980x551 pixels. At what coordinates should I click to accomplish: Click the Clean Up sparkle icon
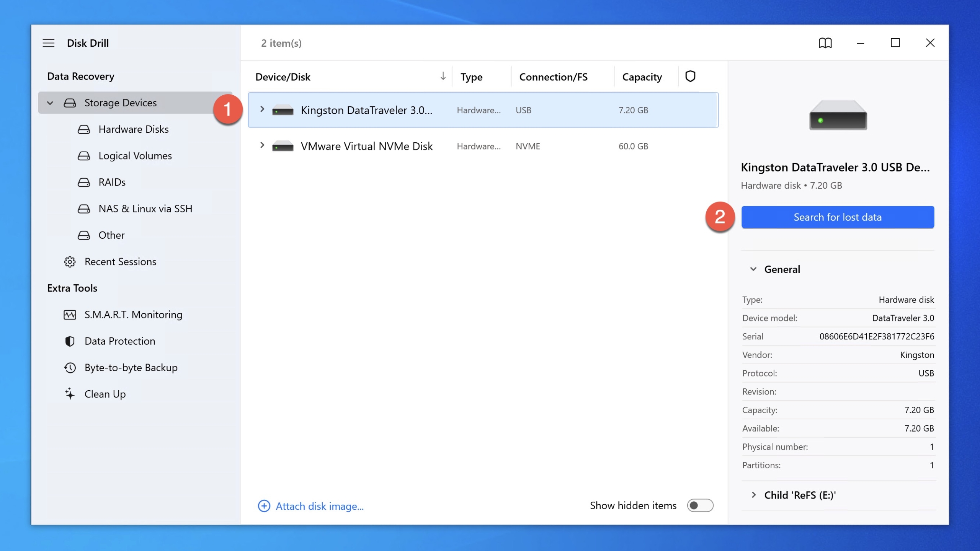coord(70,394)
